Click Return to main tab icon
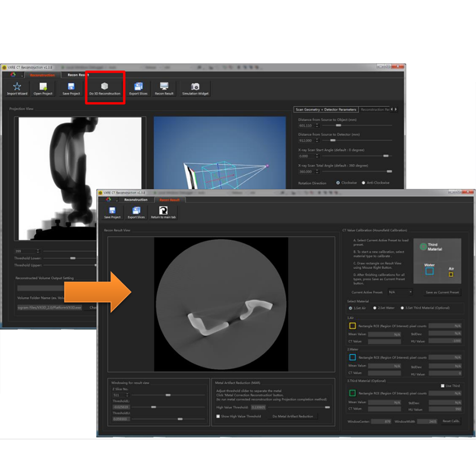 click(163, 212)
